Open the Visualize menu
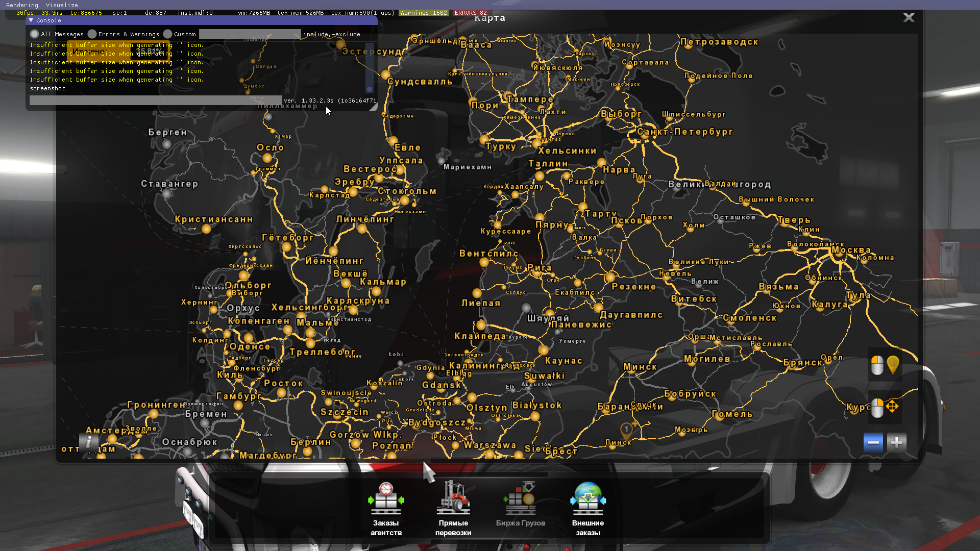 tap(62, 5)
